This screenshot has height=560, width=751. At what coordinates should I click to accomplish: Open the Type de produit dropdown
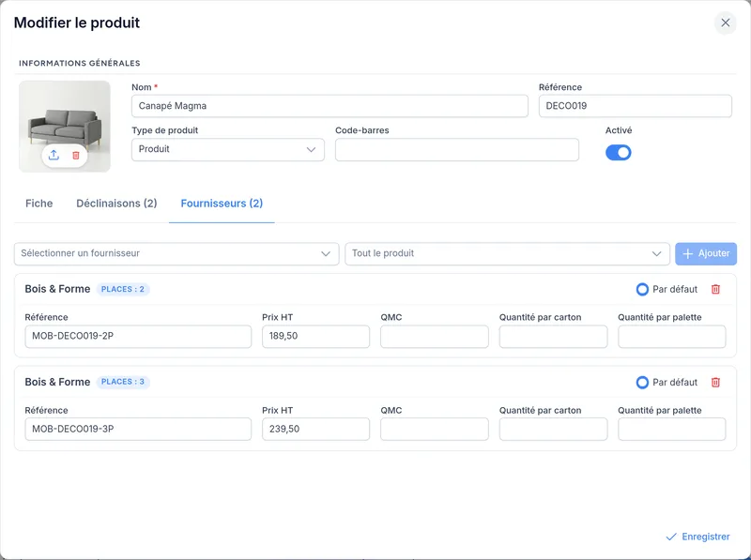[227, 149]
